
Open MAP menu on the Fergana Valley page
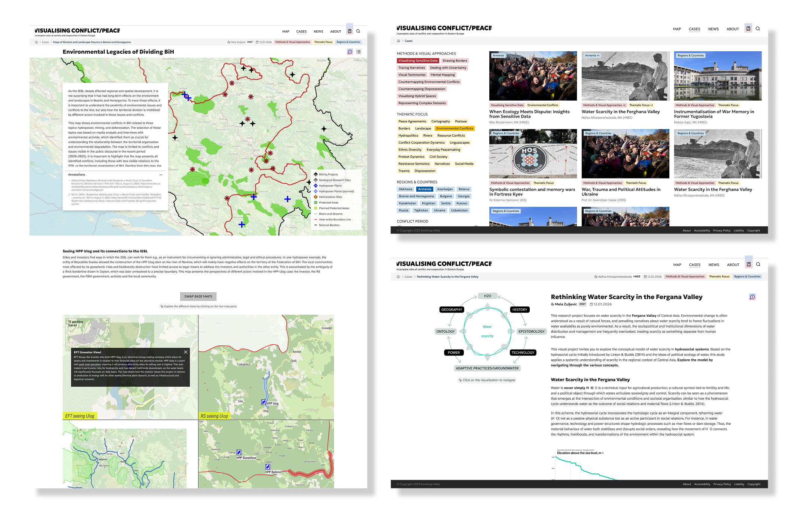(x=677, y=265)
